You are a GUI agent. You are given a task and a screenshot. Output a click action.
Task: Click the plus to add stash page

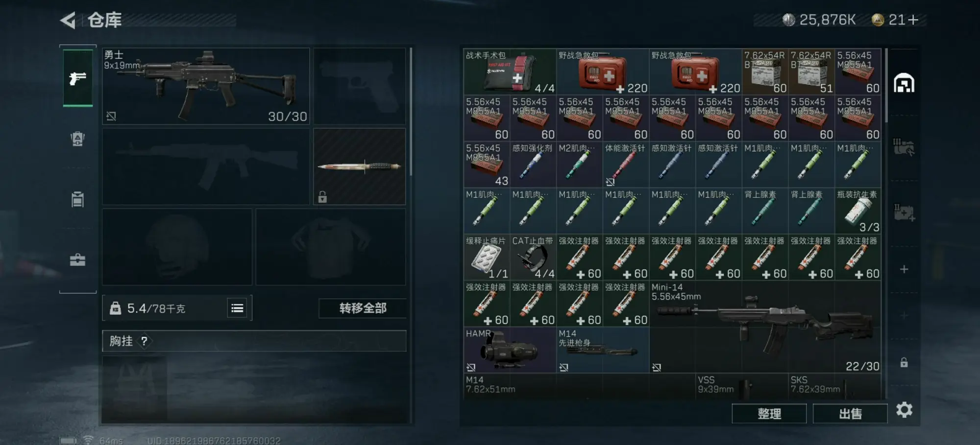[x=904, y=269]
